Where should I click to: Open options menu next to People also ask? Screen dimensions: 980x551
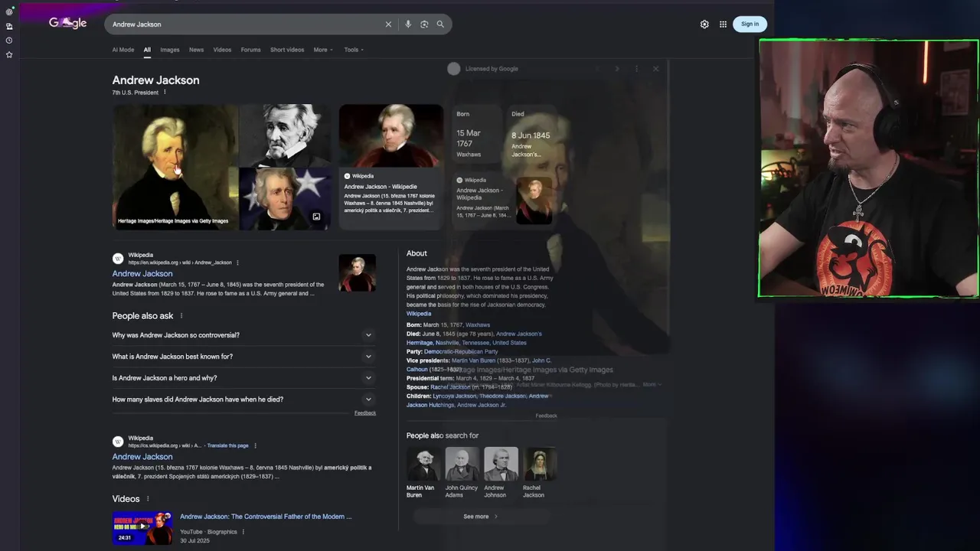click(x=181, y=316)
